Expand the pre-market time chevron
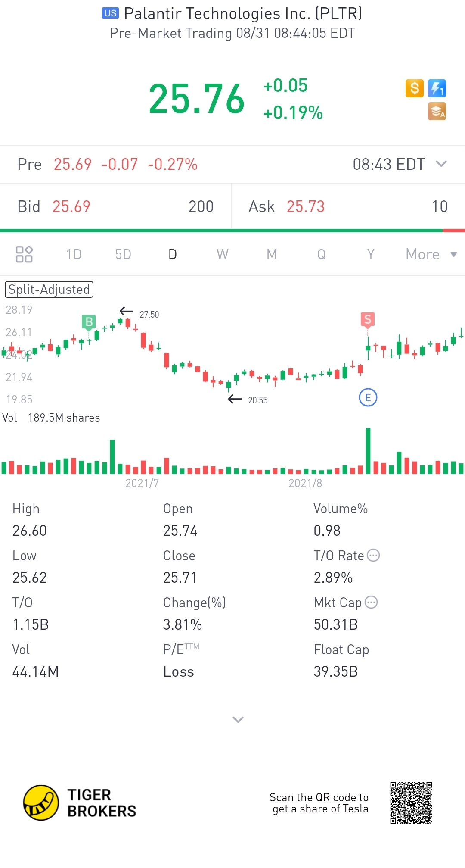The height and width of the screenshot is (868, 465). tap(441, 164)
